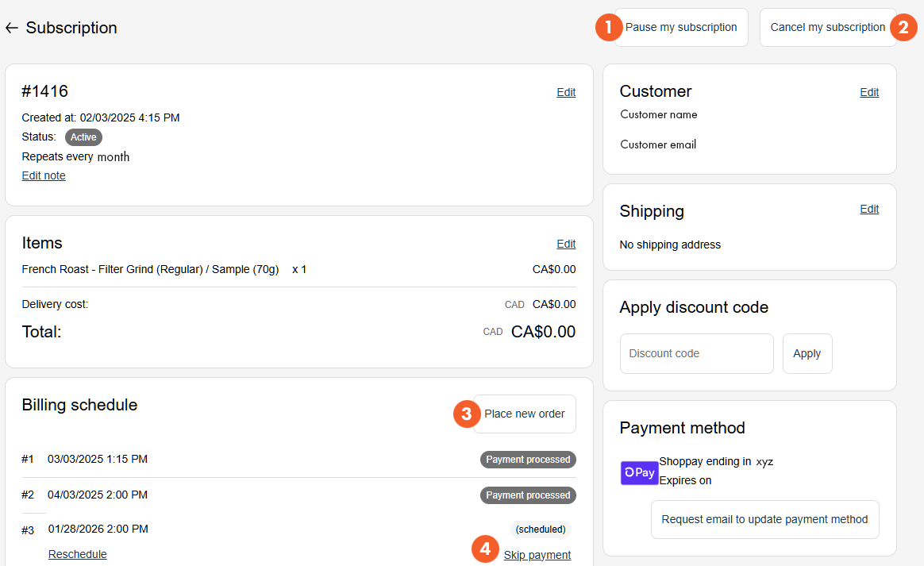Click the orange number 3 marker
This screenshot has width=924, height=566.
pyautogui.click(x=467, y=414)
